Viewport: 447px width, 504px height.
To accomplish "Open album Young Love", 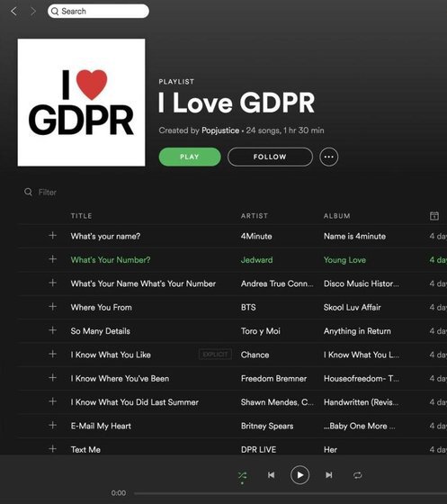I will point(344,260).
